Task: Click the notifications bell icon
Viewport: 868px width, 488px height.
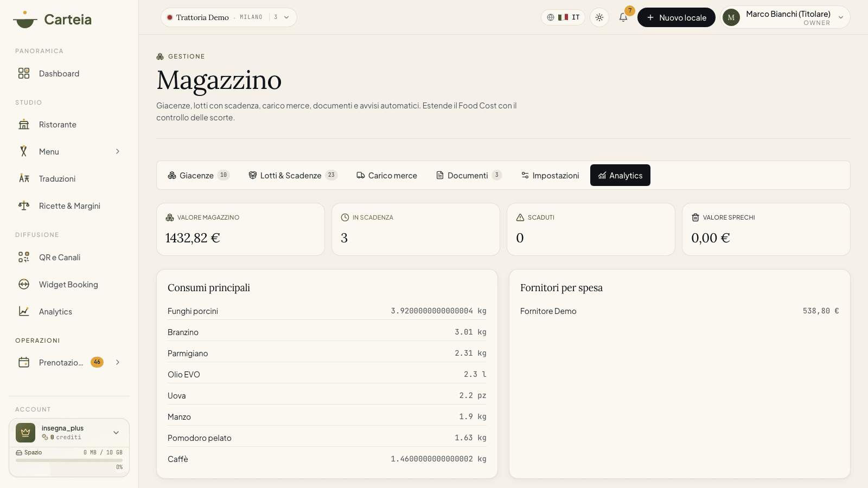Action: pyautogui.click(x=623, y=17)
